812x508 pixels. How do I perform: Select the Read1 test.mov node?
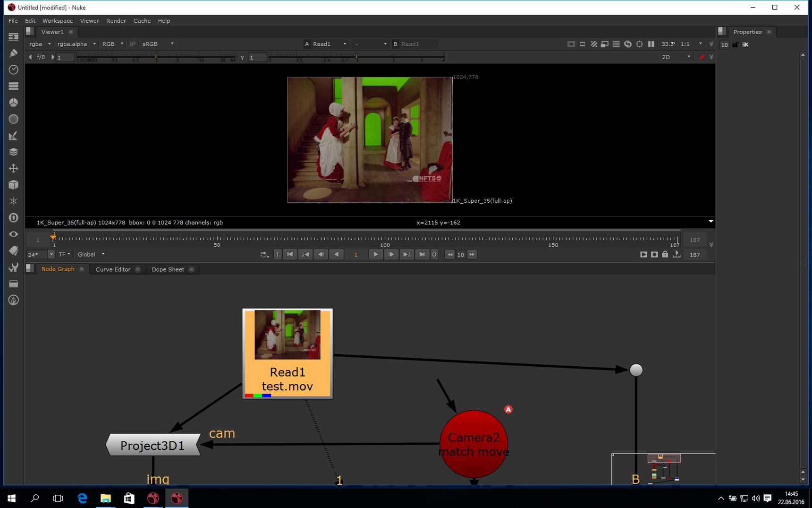pos(288,353)
